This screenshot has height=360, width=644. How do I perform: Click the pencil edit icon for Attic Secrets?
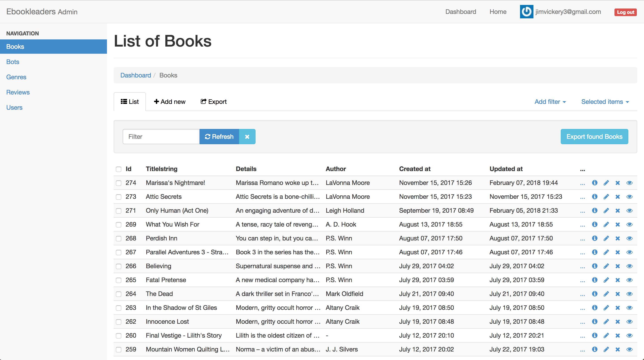[606, 197]
